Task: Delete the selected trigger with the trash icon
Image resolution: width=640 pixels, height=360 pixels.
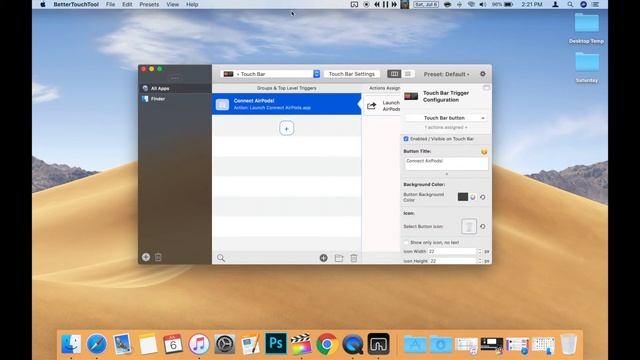Action: point(354,258)
